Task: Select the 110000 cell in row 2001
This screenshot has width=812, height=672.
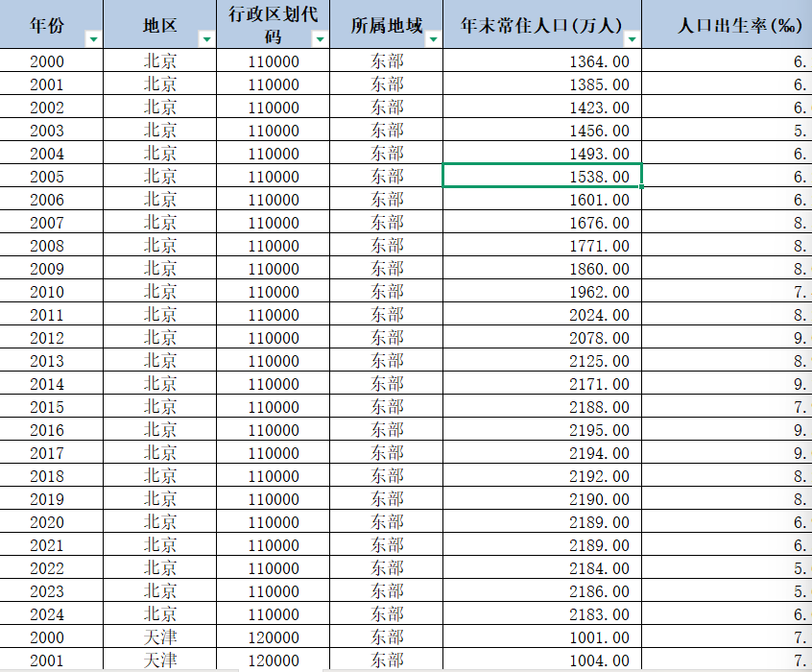Action: (x=272, y=84)
